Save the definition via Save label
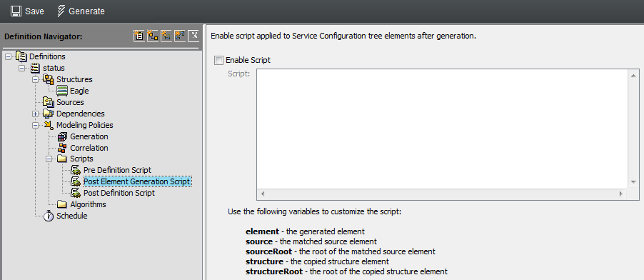Viewport: 644px width, 280px height. click(x=34, y=11)
